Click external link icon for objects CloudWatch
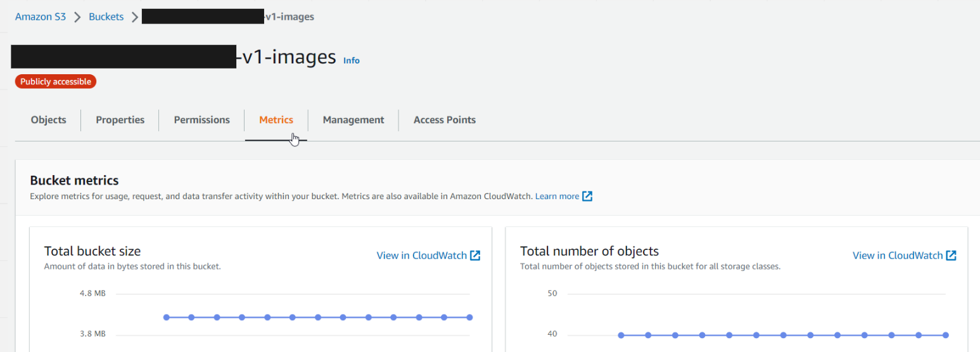The image size is (980, 352). pyautogui.click(x=951, y=256)
